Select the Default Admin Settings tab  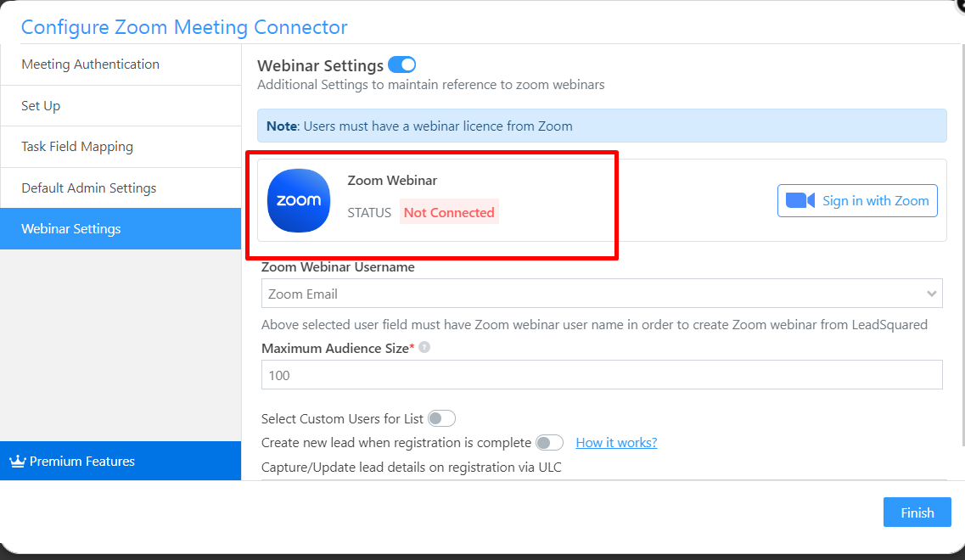[x=89, y=188]
